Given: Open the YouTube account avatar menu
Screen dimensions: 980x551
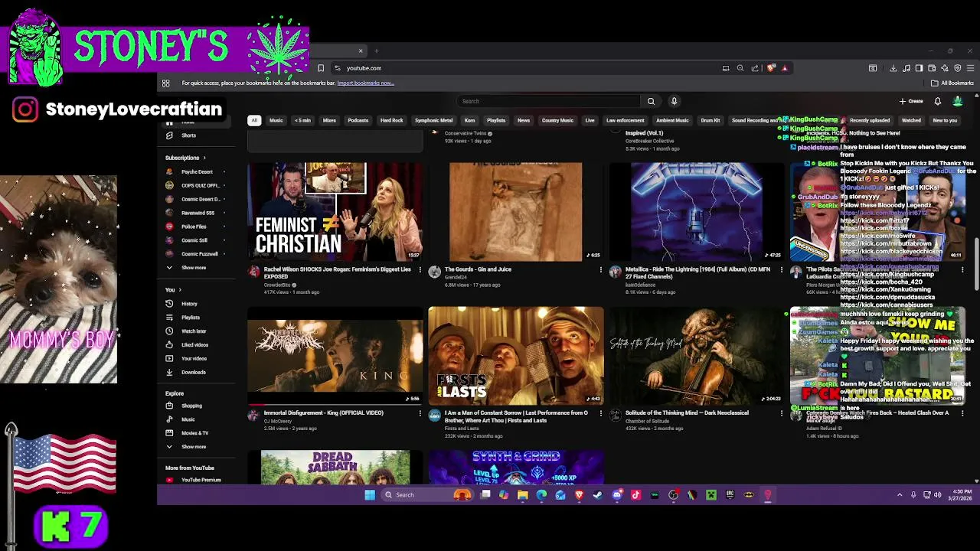Looking at the screenshot, I should point(958,101).
